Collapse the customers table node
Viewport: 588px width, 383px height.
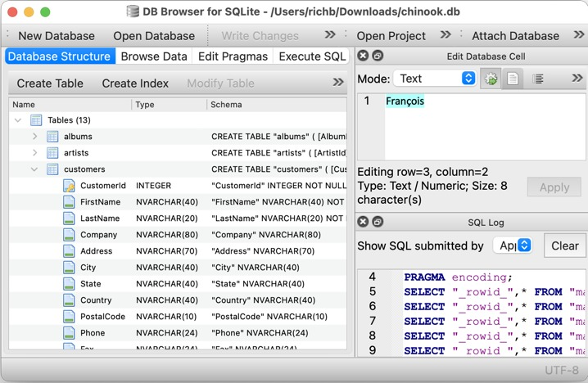coord(34,169)
